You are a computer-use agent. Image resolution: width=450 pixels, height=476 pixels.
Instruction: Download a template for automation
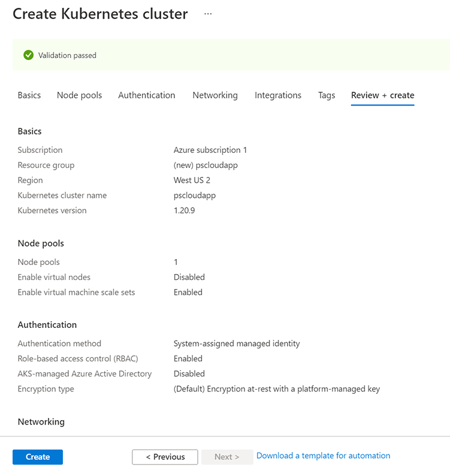tap(323, 456)
